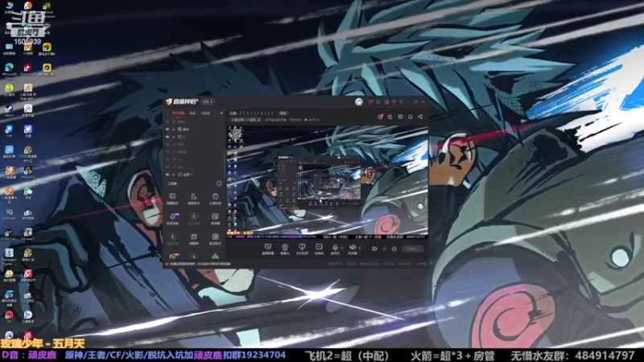Click the modify button next to the title
The width and height of the screenshot is (644, 362).
(x=283, y=113)
